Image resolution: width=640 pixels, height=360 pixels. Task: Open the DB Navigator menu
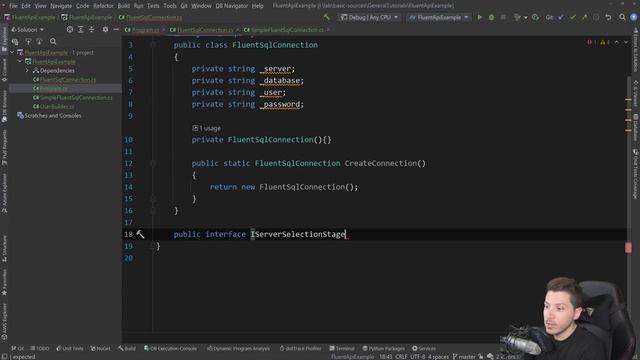tap(231, 6)
